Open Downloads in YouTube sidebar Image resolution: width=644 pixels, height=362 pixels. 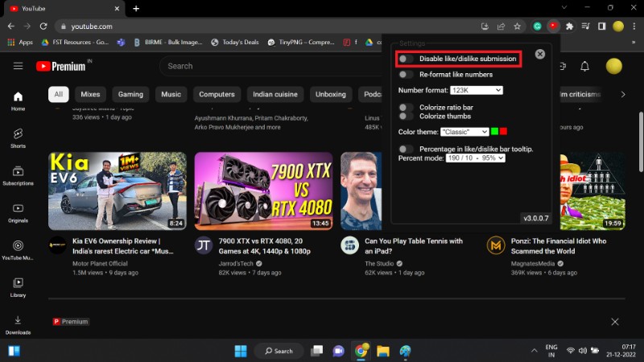[18, 323]
